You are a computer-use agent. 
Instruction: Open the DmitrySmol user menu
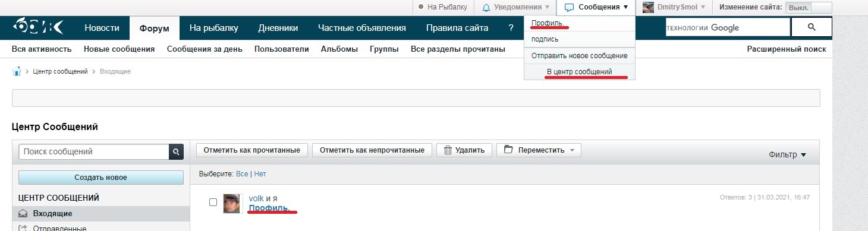[x=674, y=8]
